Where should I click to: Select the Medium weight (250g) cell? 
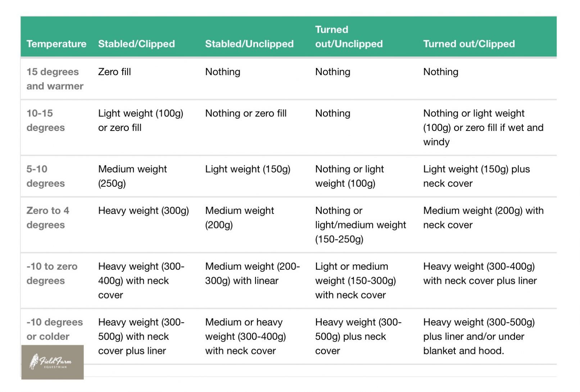pyautogui.click(x=132, y=176)
